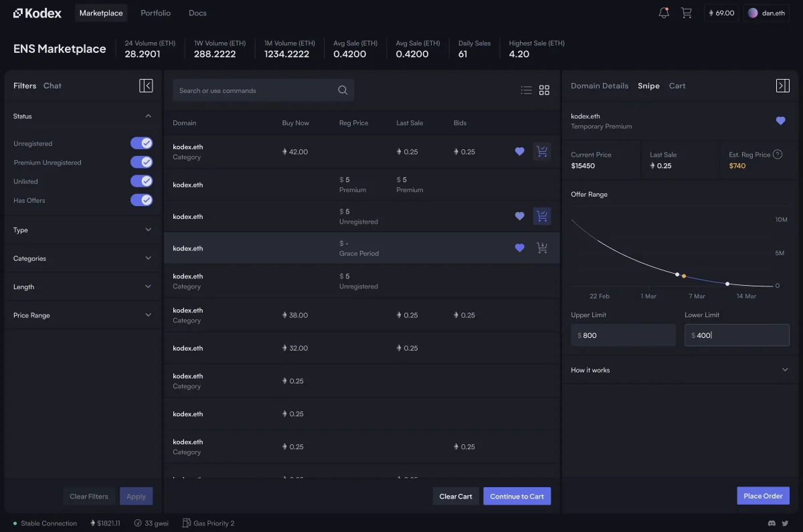Click the Kodex logo
Image resolution: width=803 pixels, height=532 pixels.
(x=37, y=13)
